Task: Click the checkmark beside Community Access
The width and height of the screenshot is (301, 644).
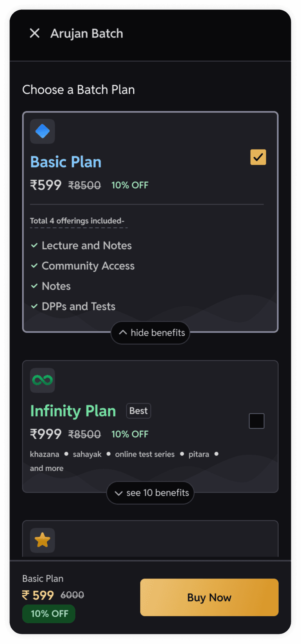Action: click(34, 266)
